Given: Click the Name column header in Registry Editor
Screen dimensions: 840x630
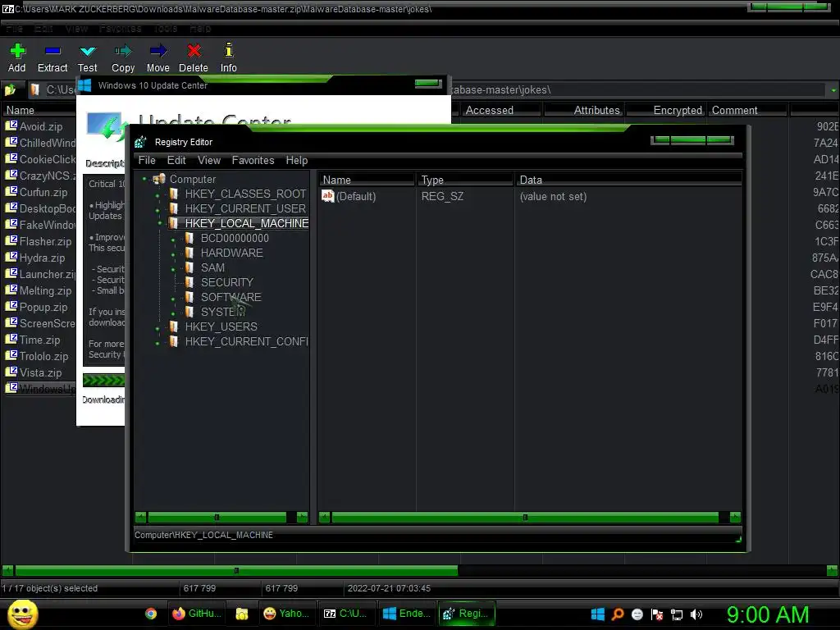Looking at the screenshot, I should coord(367,180).
